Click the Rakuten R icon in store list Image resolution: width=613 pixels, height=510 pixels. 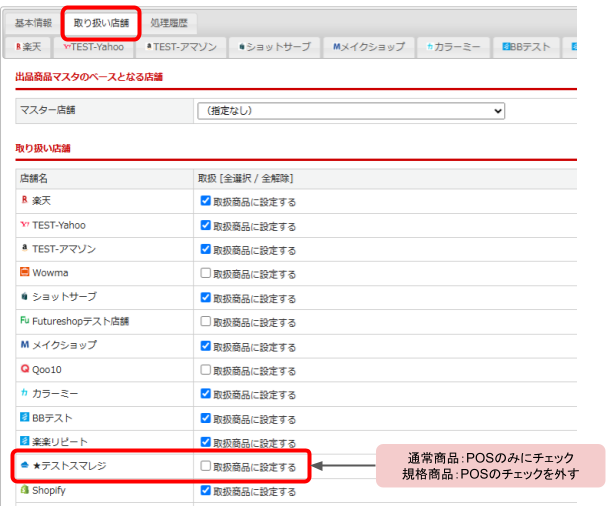pyautogui.click(x=25, y=200)
